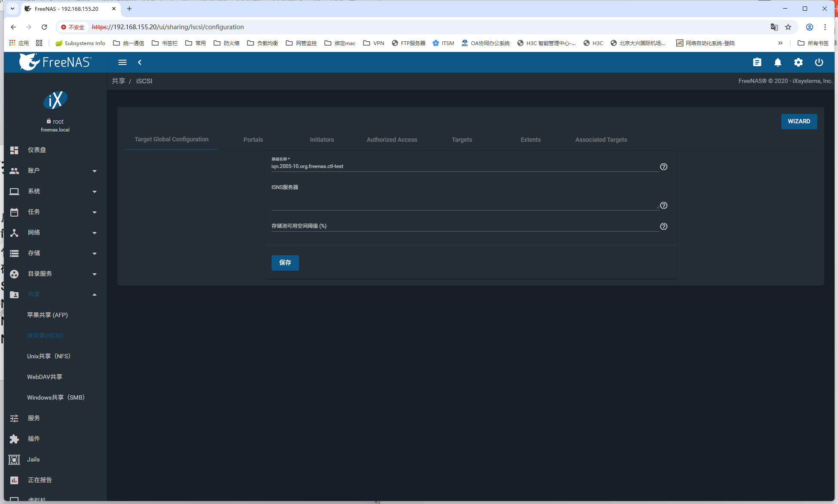Expand the 账户 sidebar menu

tap(54, 171)
